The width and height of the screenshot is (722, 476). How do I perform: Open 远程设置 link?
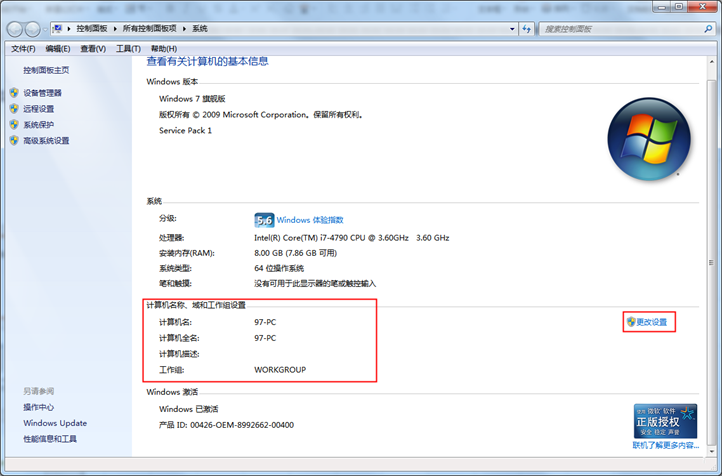coord(39,109)
